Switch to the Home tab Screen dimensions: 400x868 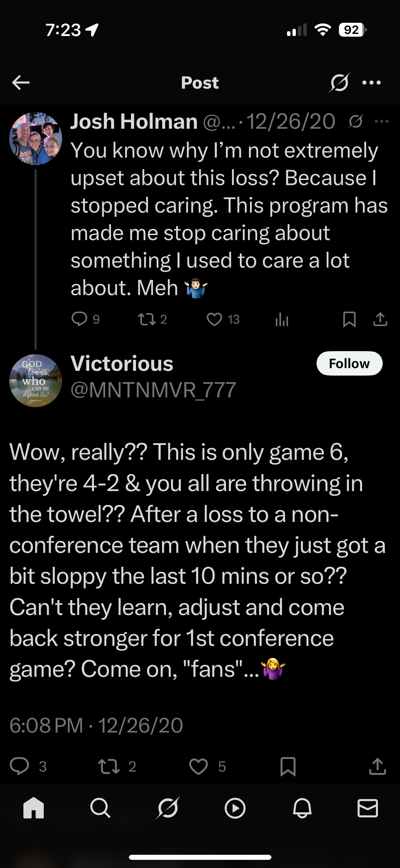coord(34,808)
